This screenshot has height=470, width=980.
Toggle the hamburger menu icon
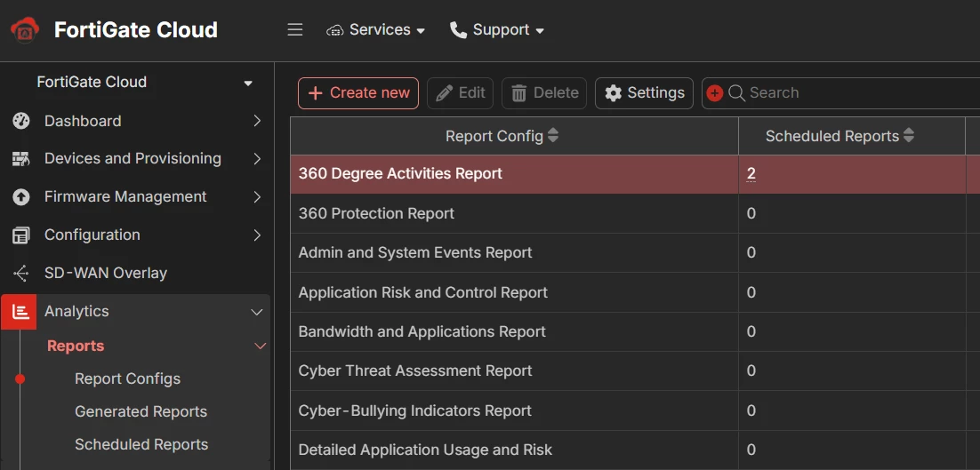click(295, 30)
